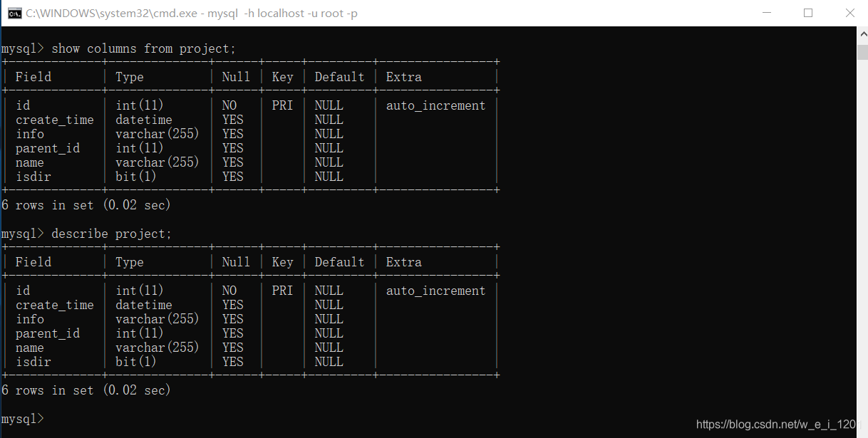Viewport: 868px width, 438px height.
Task: Select 'Default' header in describe project output
Action: 339,262
